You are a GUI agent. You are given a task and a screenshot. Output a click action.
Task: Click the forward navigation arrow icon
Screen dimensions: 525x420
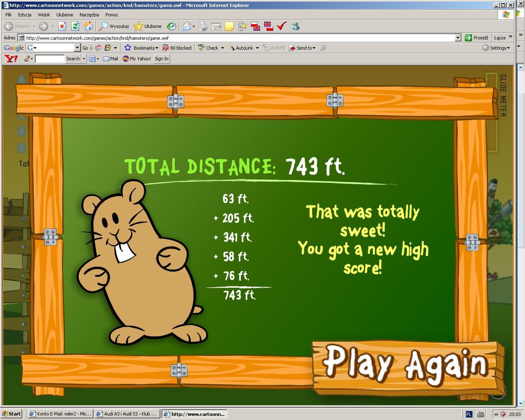click(x=43, y=26)
